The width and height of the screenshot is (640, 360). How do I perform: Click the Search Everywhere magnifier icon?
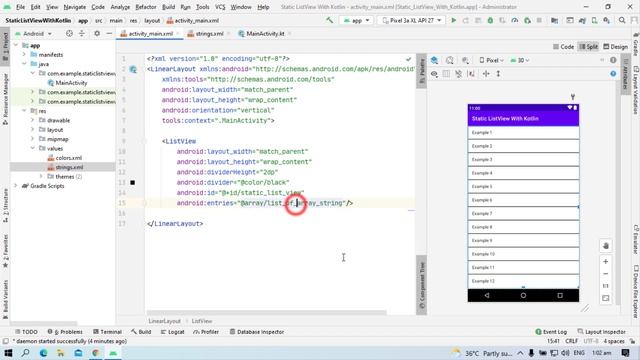[x=622, y=20]
